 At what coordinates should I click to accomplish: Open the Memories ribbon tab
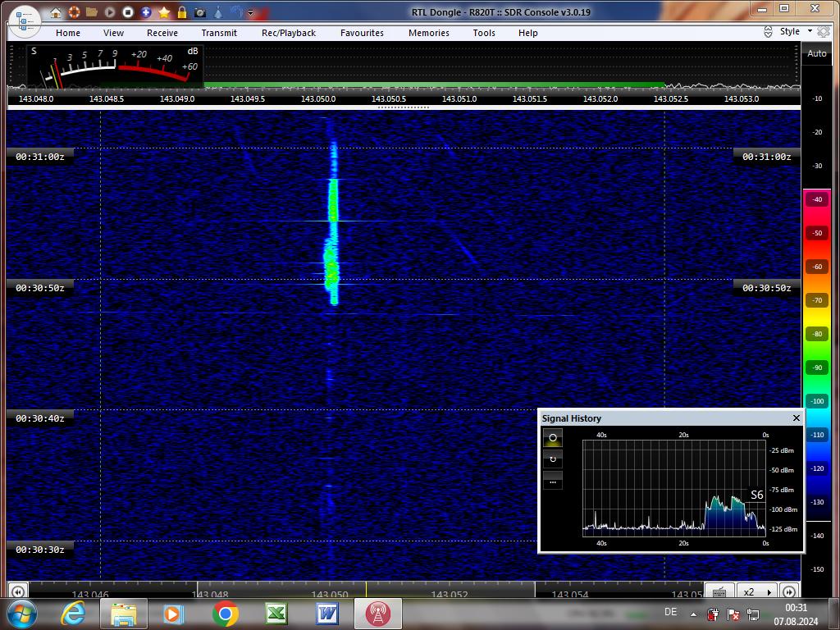pos(429,33)
